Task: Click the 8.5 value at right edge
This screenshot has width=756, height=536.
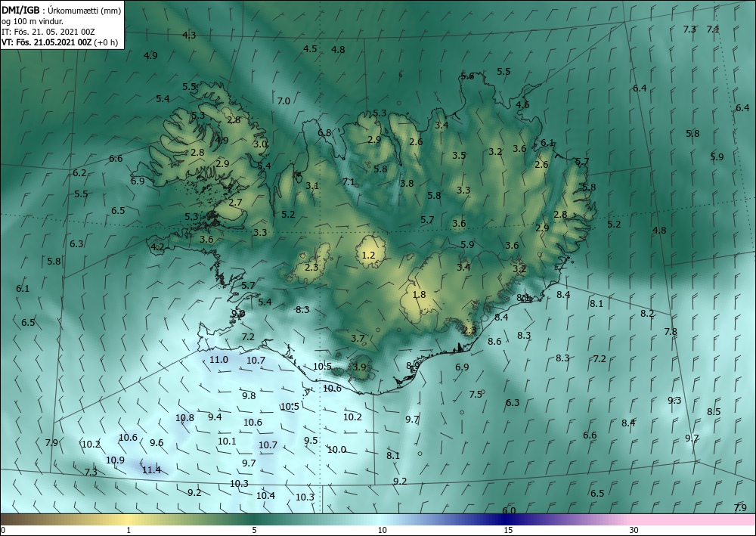Action: [714, 412]
